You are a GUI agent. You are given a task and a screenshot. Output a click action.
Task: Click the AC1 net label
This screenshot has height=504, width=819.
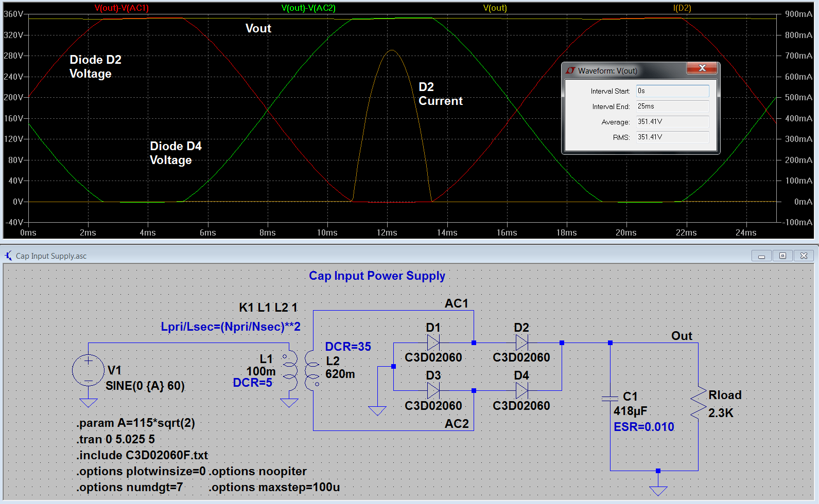[457, 303]
